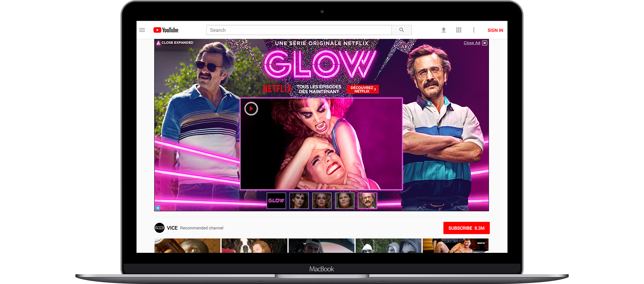644x284 pixels.
Task: Click 'UNE SÉRIE ORIGINALE NETFLIX' header text
Action: (x=322, y=43)
